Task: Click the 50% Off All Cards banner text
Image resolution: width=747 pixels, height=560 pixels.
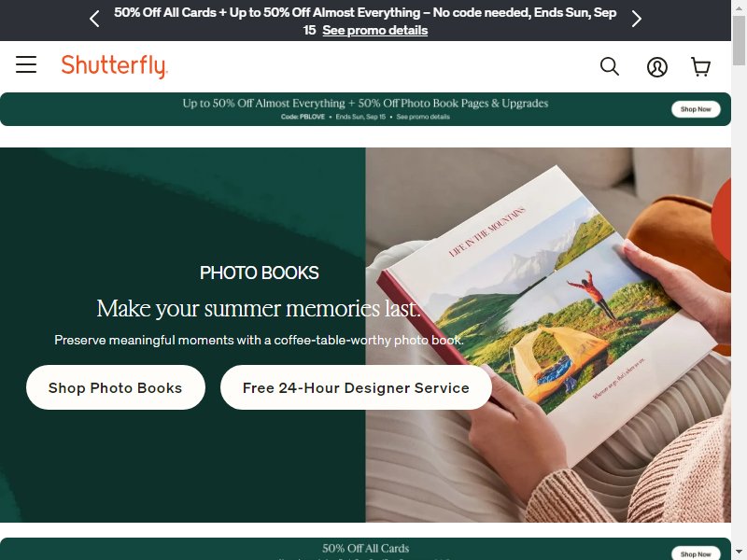Action: pos(365,548)
